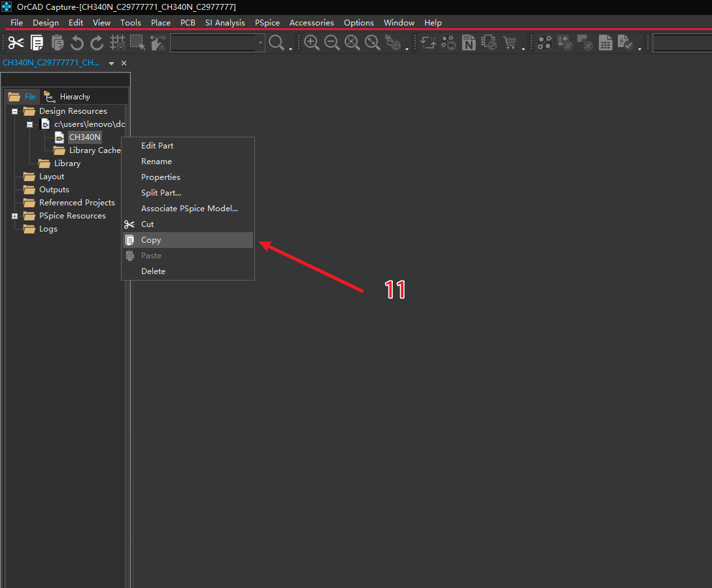Click the spreadsheet report document icon
The height and width of the screenshot is (588, 712).
(x=605, y=43)
